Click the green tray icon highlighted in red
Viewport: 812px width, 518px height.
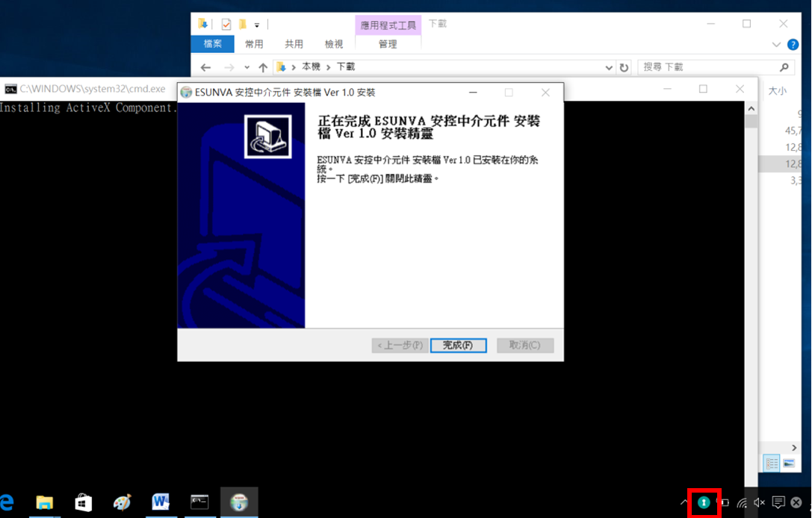point(703,502)
